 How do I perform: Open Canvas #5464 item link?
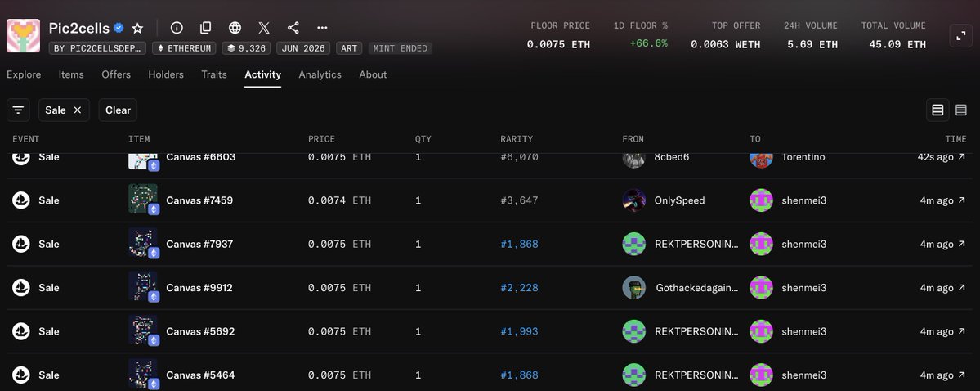[x=200, y=375]
